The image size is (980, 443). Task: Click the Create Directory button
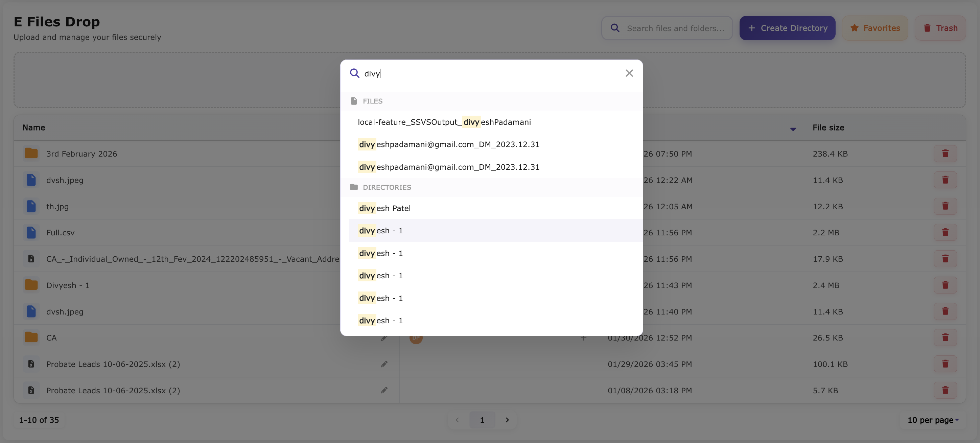pos(787,28)
